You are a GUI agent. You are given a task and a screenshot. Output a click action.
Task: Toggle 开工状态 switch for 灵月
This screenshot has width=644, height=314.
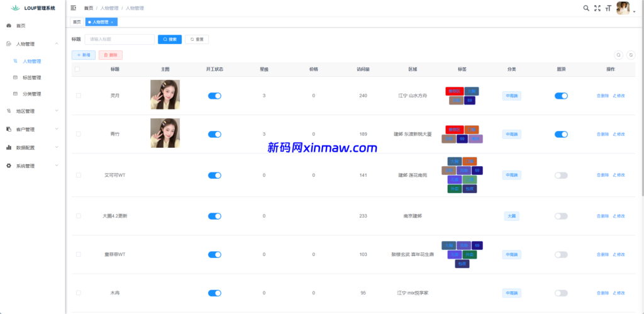click(x=214, y=96)
